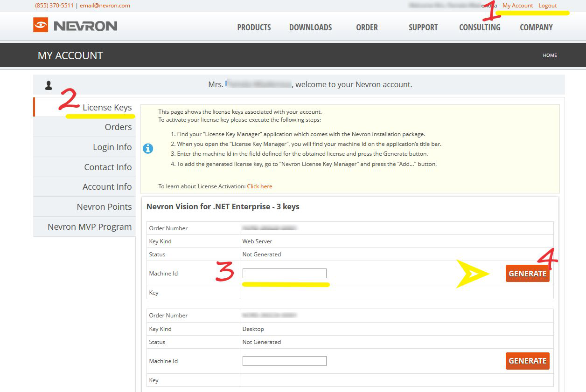Select the Consulting menu item

480,28
